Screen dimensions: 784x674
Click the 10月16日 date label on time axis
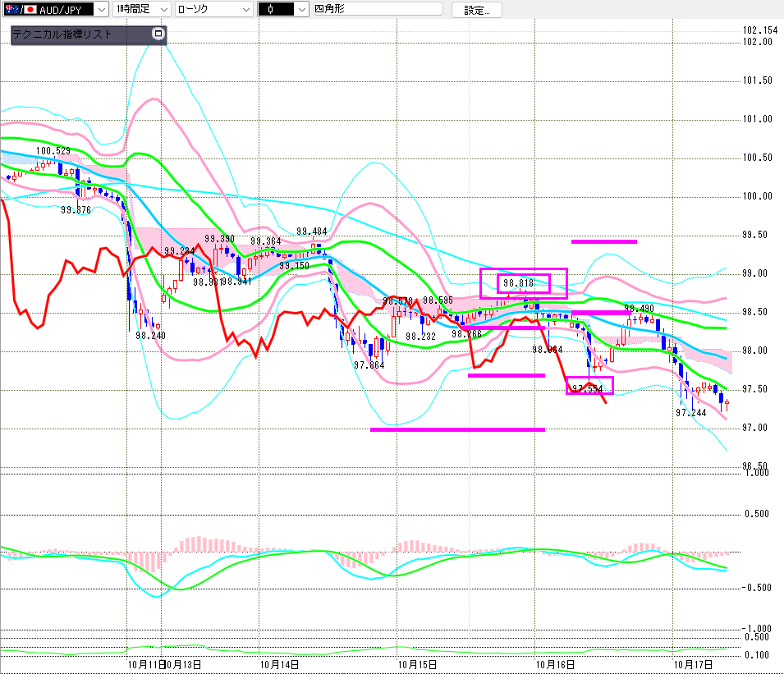(555, 663)
